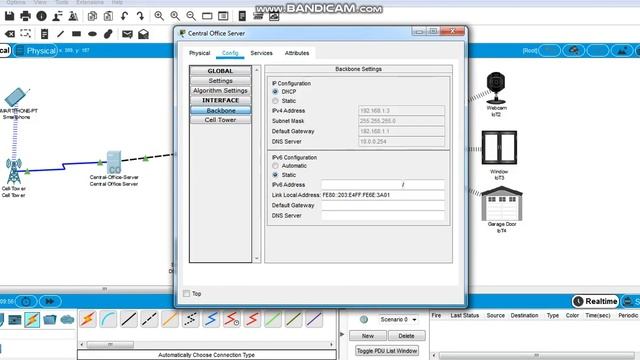Click the Paste icon in the toolbar

[108, 16]
